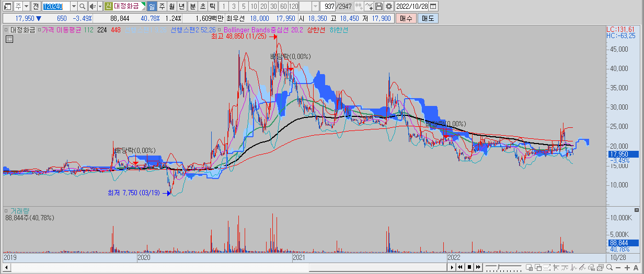Click the add-candle chart icon
This screenshot has width=644, height=274.
pyautogui.click(x=359, y=6)
